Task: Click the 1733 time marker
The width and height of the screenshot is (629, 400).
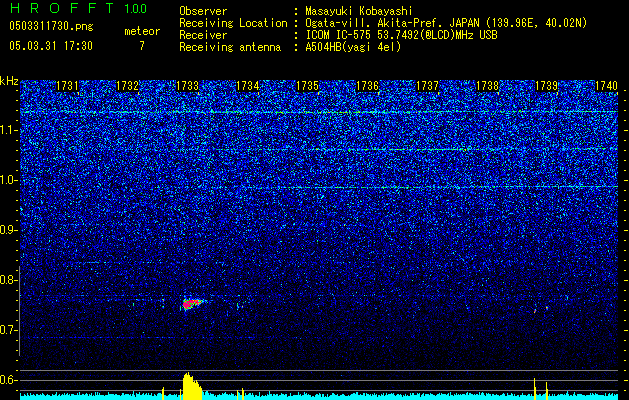Action: pos(187,86)
